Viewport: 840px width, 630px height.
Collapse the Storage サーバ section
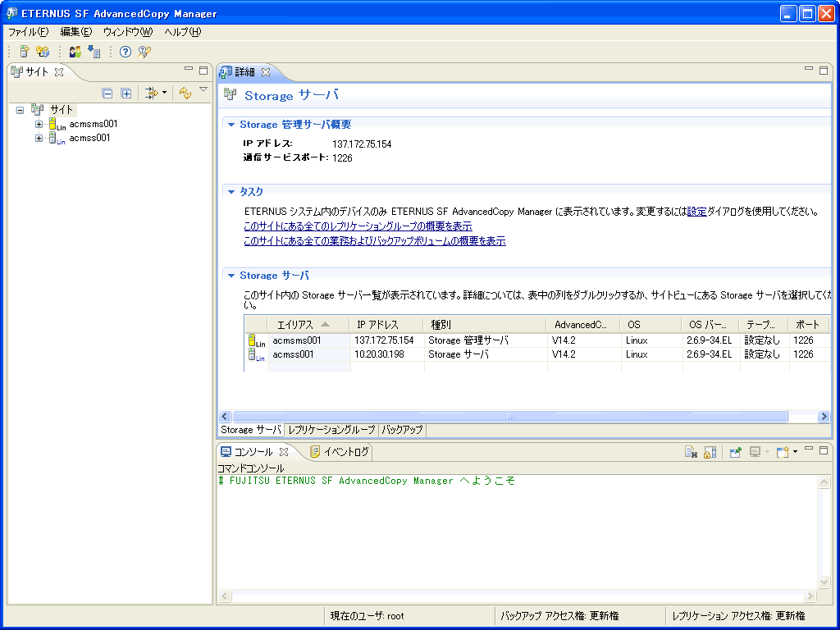[x=231, y=276]
